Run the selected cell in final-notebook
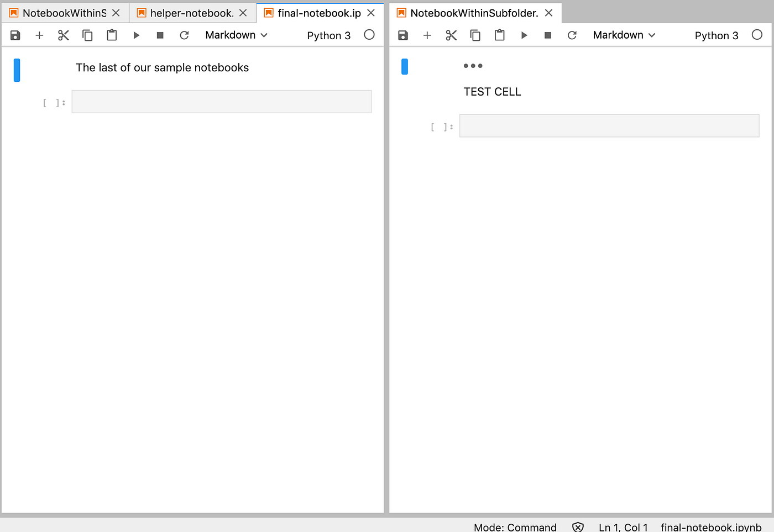The width and height of the screenshot is (774, 532). [136, 35]
